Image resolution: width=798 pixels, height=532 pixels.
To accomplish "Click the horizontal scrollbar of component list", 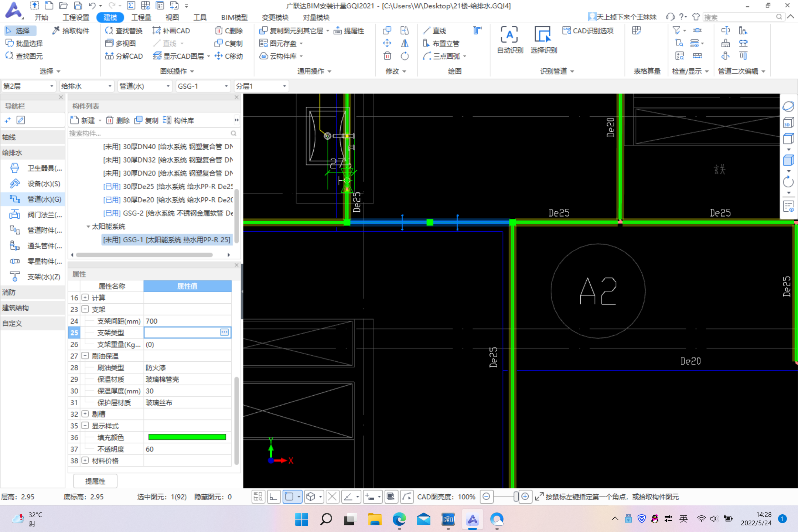I will point(144,255).
